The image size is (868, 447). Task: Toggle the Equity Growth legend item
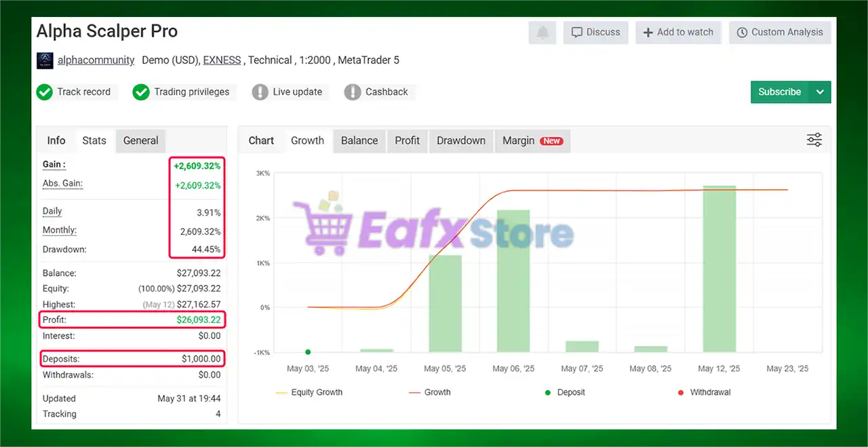pos(309,392)
